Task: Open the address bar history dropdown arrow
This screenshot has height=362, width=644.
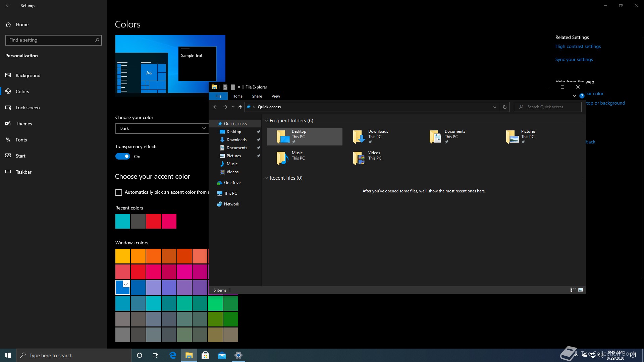Action: point(494,107)
